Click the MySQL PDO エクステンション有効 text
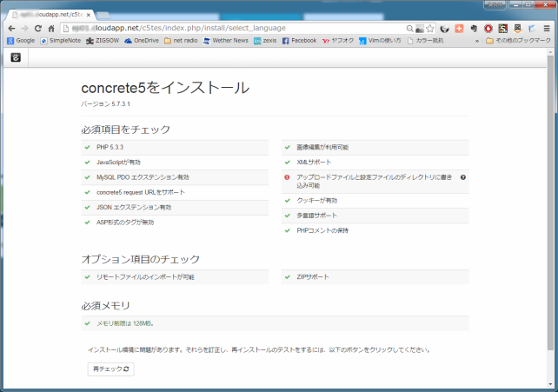The width and height of the screenshot is (558, 392). pyautogui.click(x=143, y=177)
